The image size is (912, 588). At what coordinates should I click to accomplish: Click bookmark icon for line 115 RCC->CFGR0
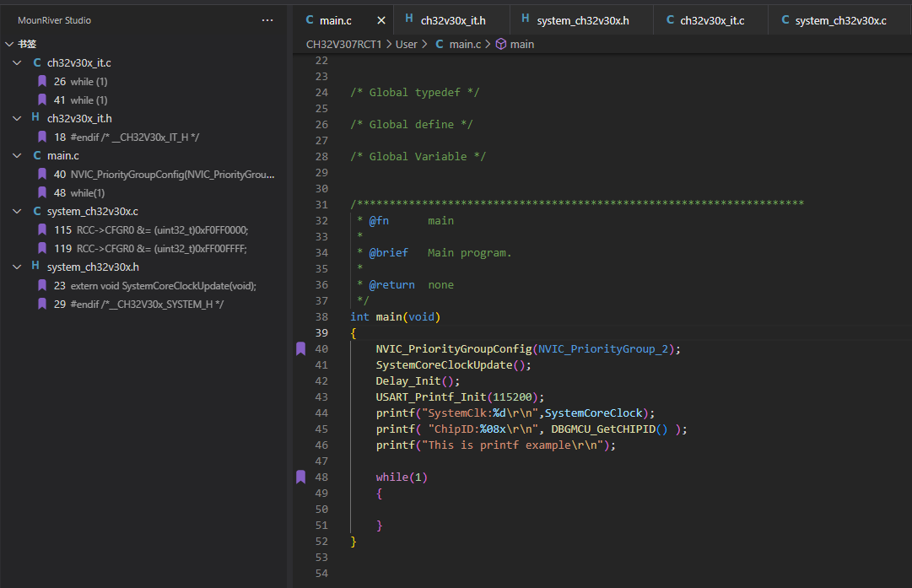(42, 230)
